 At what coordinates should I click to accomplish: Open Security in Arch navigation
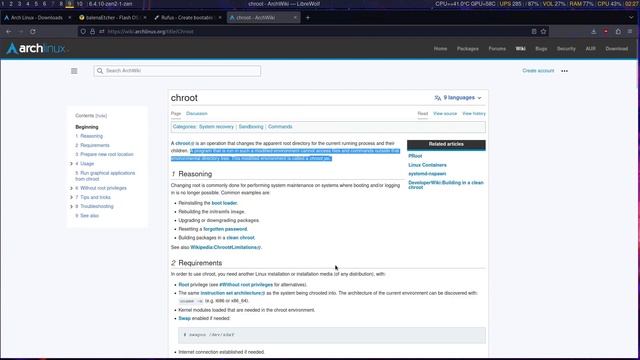(x=566, y=49)
